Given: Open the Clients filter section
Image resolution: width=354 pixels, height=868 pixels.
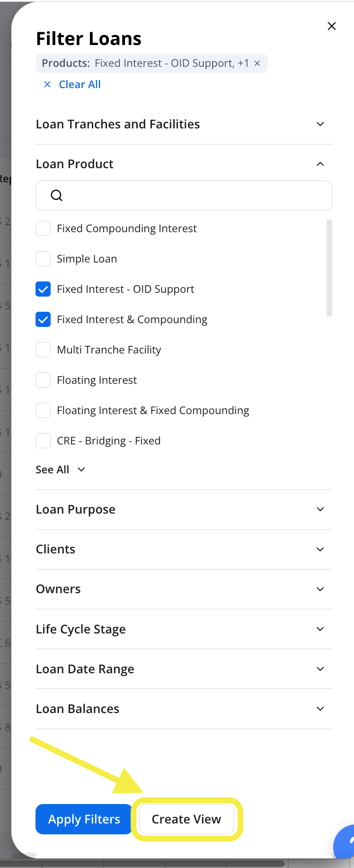Looking at the screenshot, I should pyautogui.click(x=184, y=549).
